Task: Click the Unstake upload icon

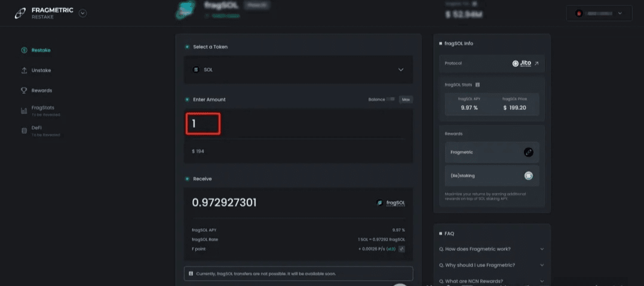Action: (24, 70)
